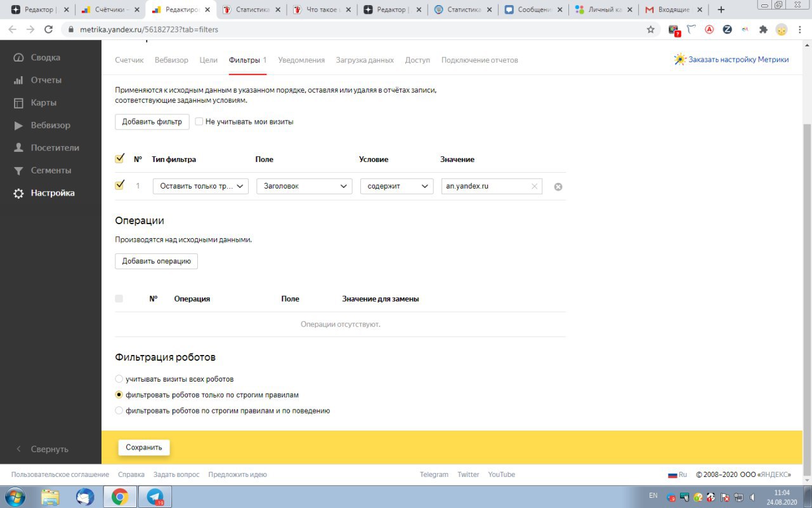The width and height of the screenshot is (812, 508).
Task: Open Отчеты reports icon in sidebar
Action: click(18, 80)
